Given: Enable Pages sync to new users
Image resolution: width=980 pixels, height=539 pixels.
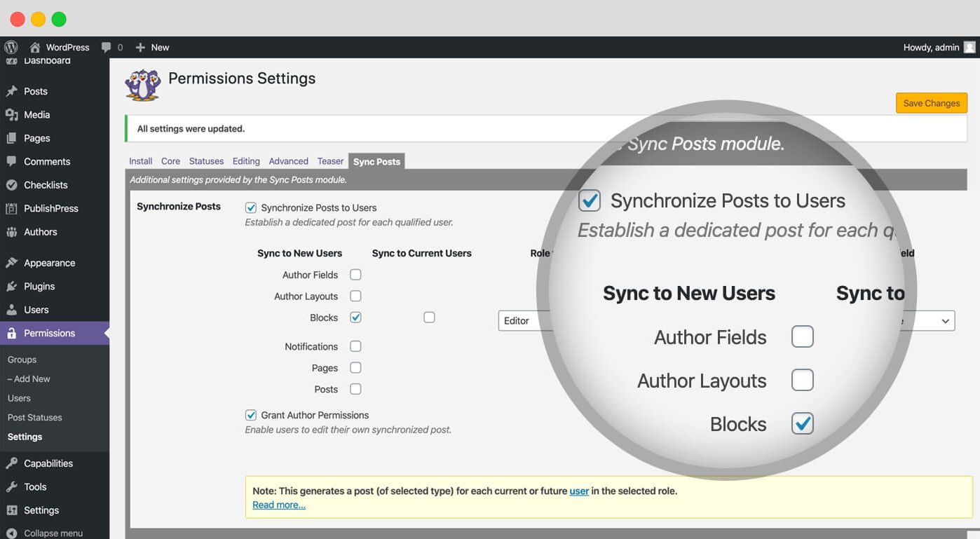Looking at the screenshot, I should [355, 367].
